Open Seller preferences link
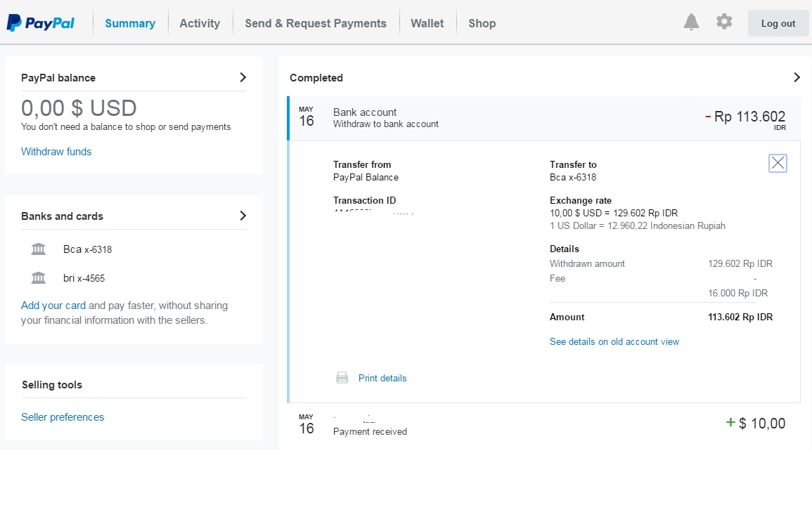Screen dimensions: 812x531 tap(63, 417)
